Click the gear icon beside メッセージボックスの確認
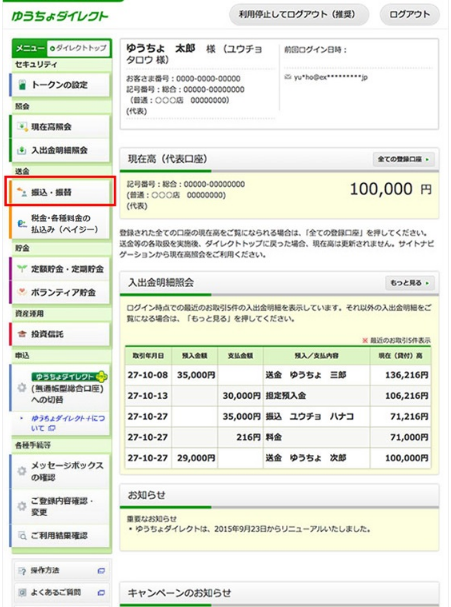This screenshot has height=607, width=451. click(22, 471)
